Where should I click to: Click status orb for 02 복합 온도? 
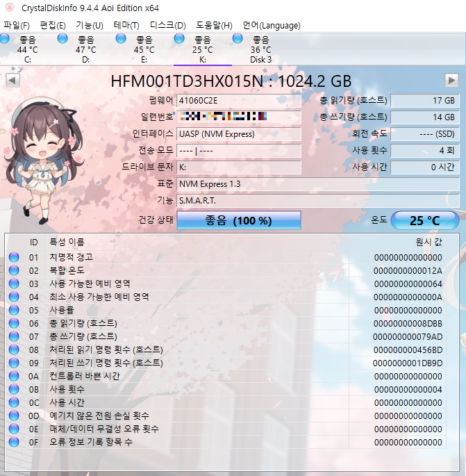14,270
